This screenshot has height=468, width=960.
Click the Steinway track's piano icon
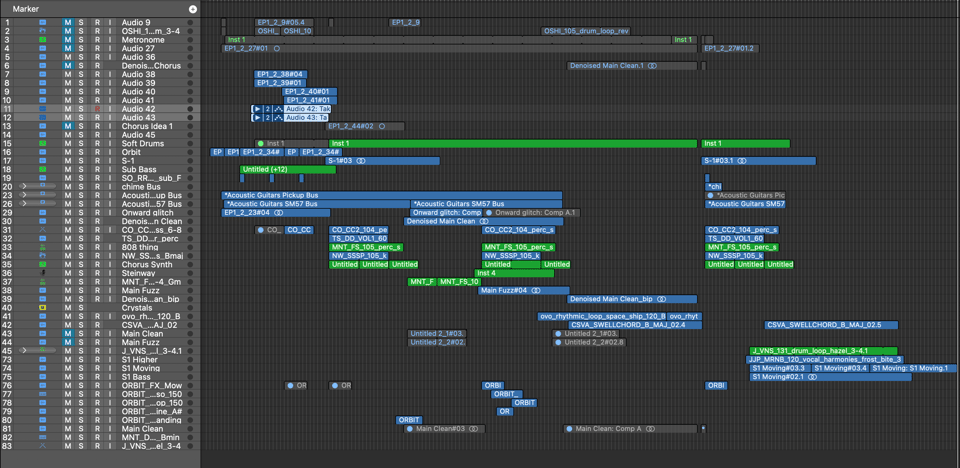pyautogui.click(x=43, y=272)
